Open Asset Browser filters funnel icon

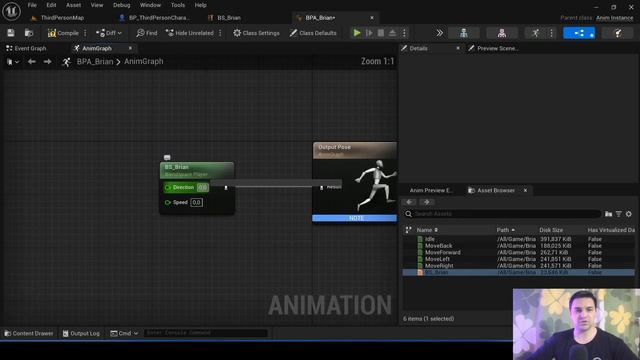click(x=619, y=214)
